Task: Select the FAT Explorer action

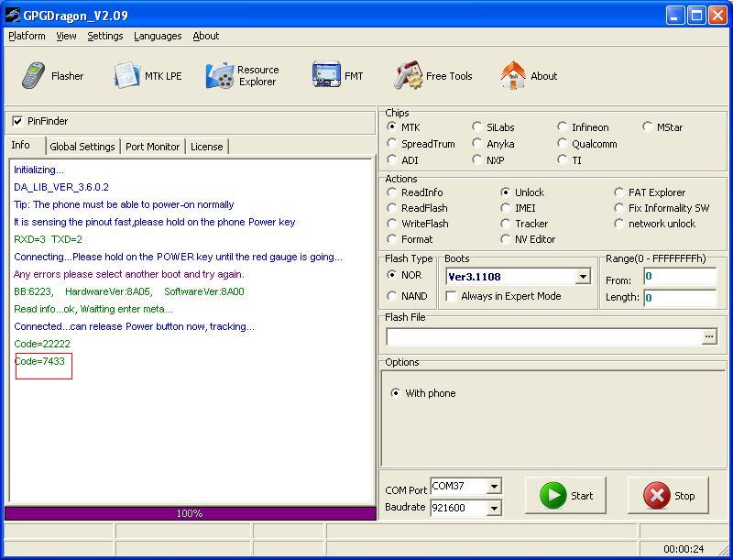Action: click(619, 192)
